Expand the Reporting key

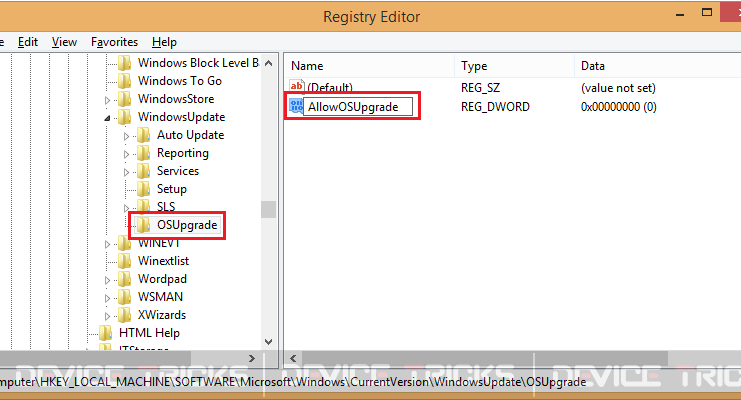tap(126, 154)
